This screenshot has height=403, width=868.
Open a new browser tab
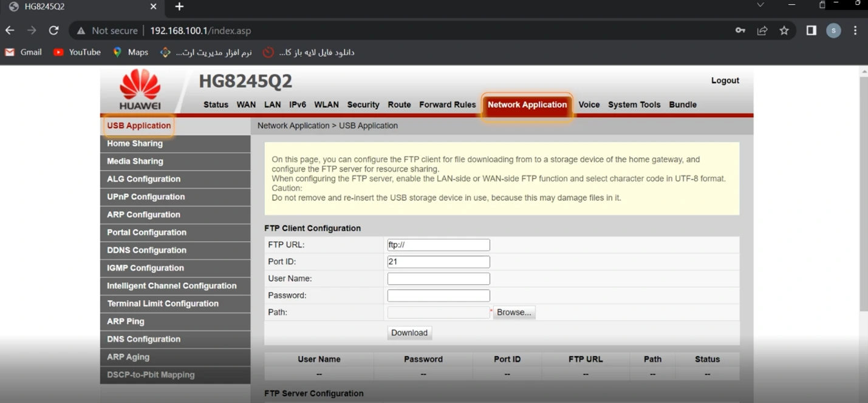click(x=179, y=7)
